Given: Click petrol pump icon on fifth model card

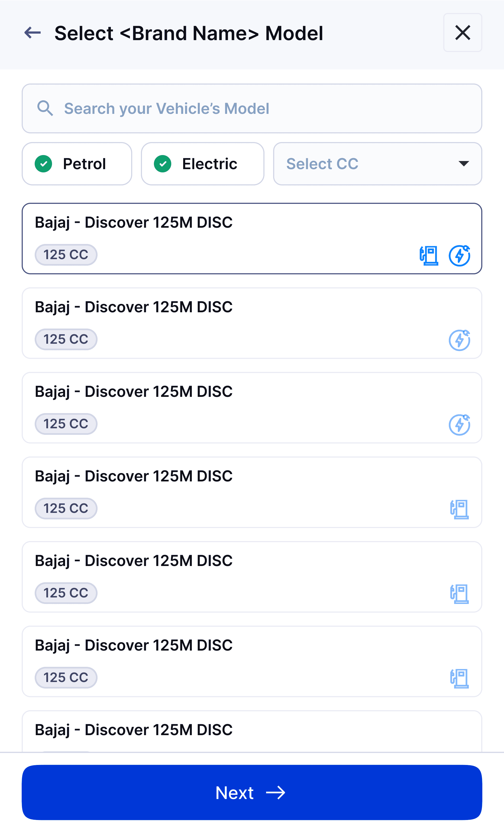Looking at the screenshot, I should point(459,594).
